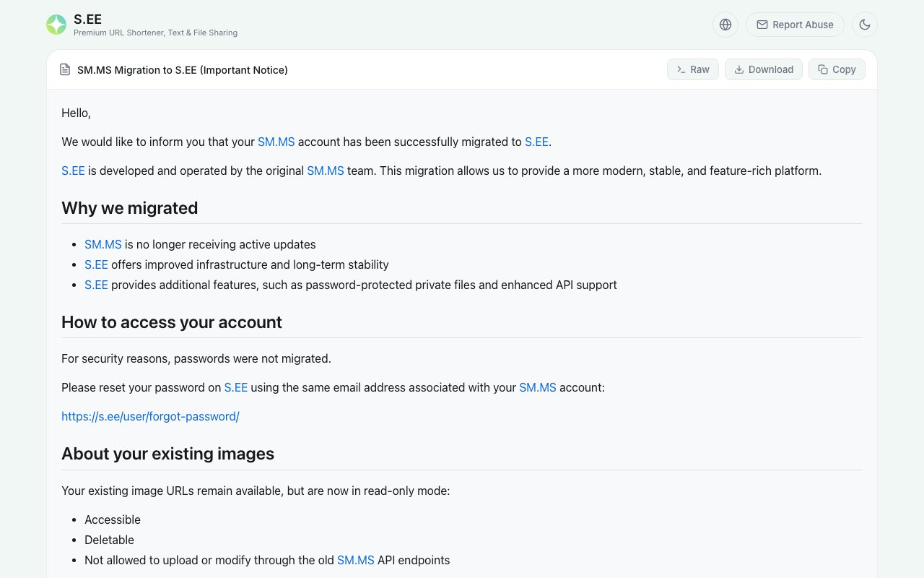Click the 'About your existing images' heading

[x=168, y=454]
